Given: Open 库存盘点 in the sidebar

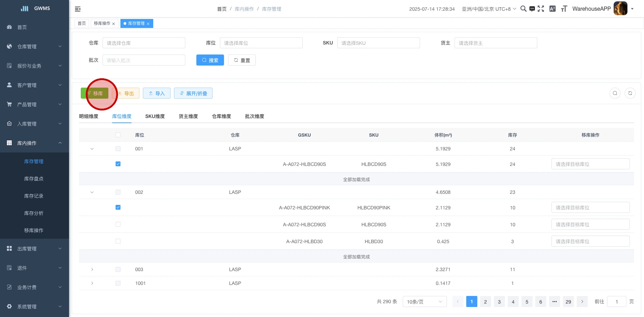Looking at the screenshot, I should (x=34, y=179).
